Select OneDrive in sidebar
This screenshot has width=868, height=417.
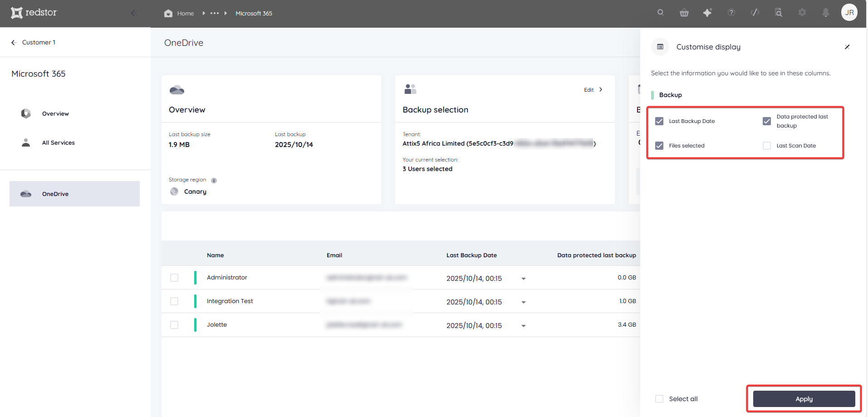[74, 194]
